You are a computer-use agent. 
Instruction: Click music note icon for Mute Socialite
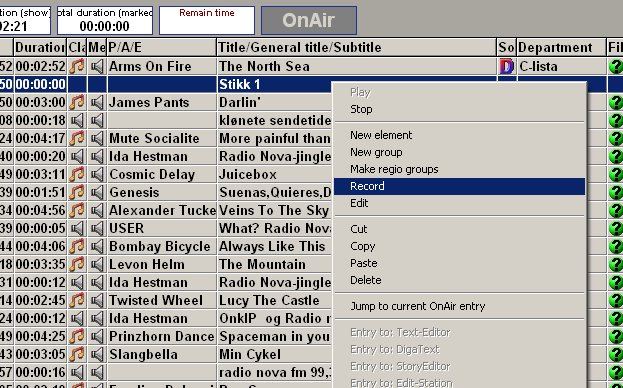tap(77, 138)
